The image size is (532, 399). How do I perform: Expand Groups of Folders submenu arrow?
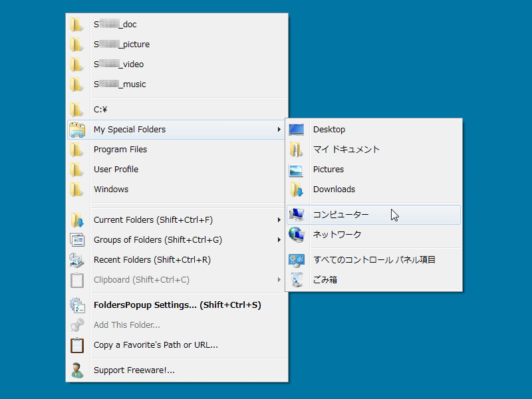[279, 240]
